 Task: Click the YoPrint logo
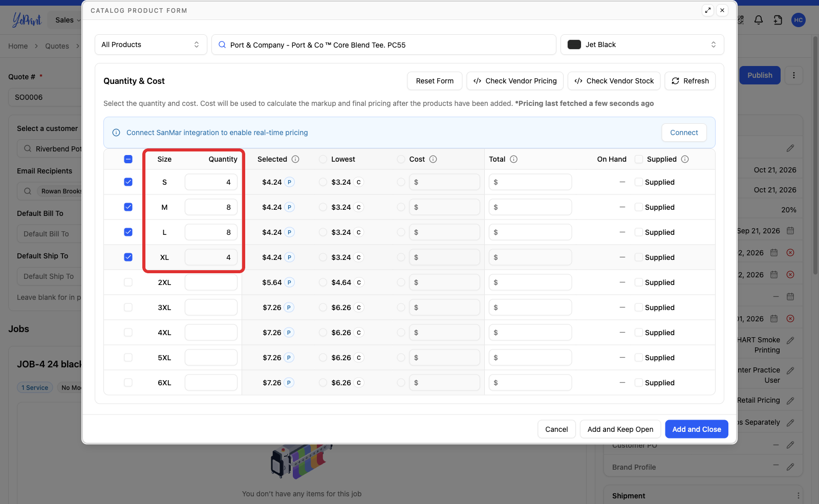coord(27,19)
